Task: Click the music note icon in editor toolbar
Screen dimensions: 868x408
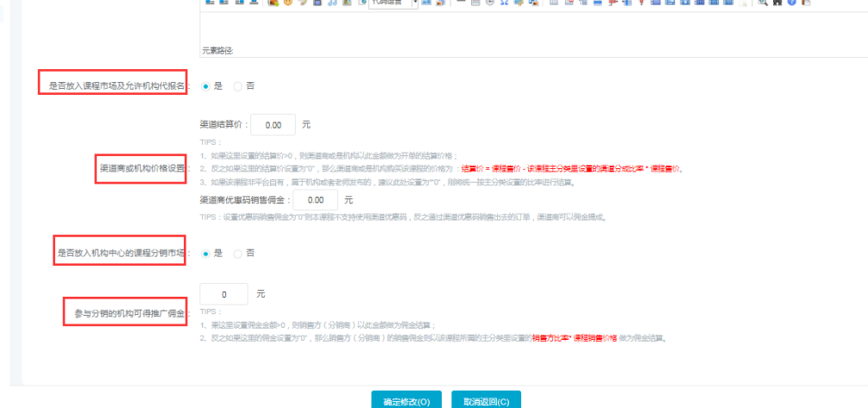Action: [x=331, y=3]
